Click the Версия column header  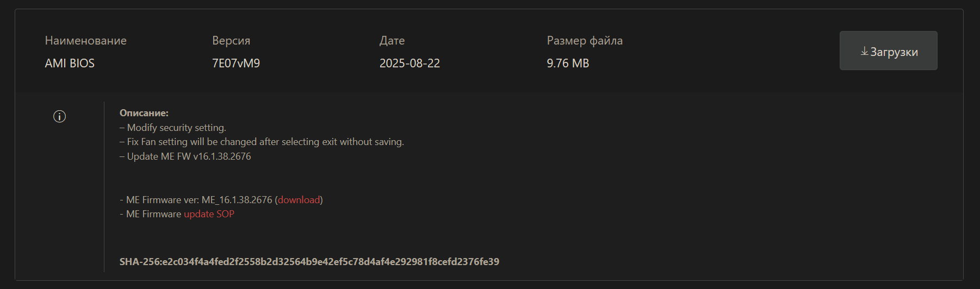coord(231,41)
